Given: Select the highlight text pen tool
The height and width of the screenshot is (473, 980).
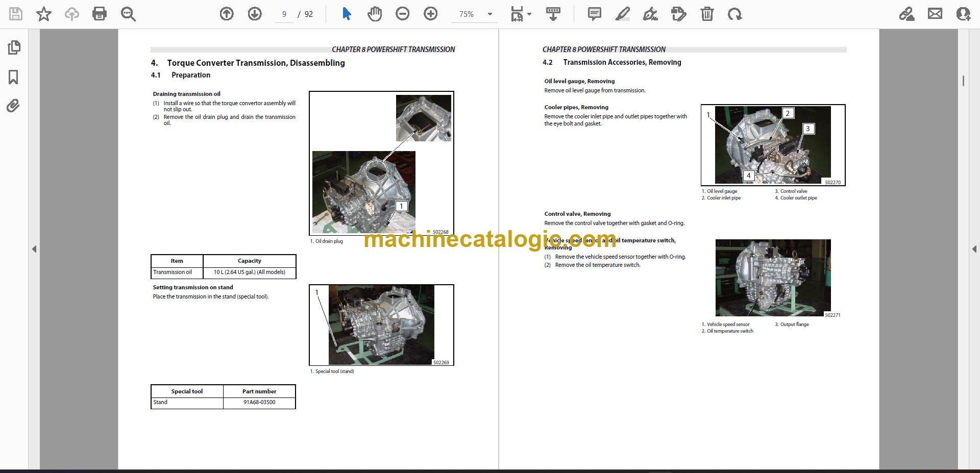Looking at the screenshot, I should (x=623, y=14).
